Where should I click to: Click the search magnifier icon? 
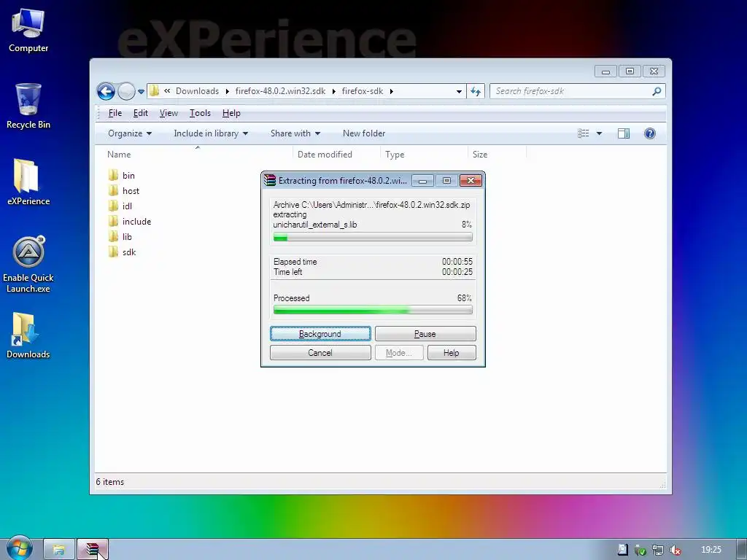[x=657, y=91]
